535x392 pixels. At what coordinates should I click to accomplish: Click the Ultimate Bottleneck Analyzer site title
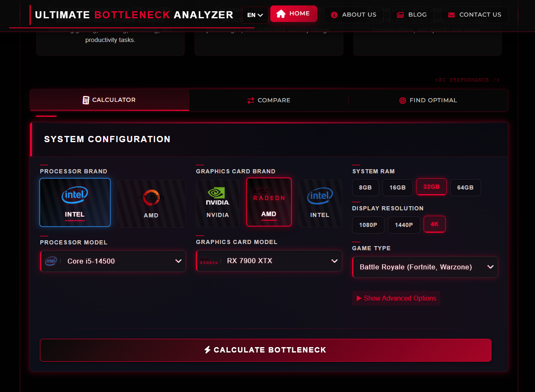tap(134, 15)
